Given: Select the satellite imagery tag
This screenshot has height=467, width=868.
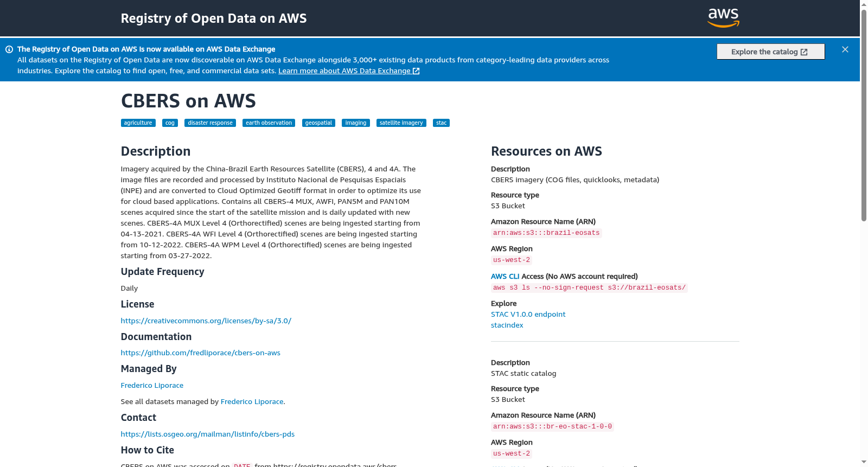Looking at the screenshot, I should coord(401,123).
